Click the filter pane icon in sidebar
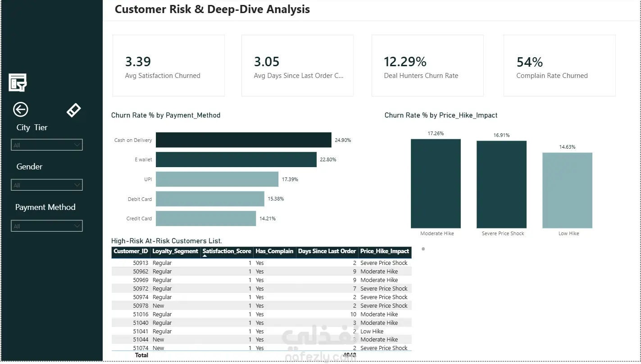 pyautogui.click(x=18, y=82)
